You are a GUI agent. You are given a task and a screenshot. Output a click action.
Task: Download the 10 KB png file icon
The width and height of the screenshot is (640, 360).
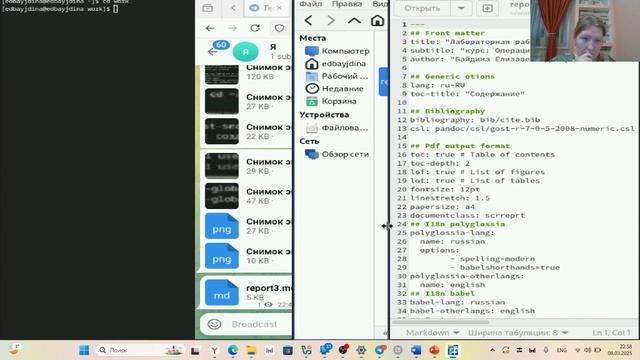pos(222,256)
